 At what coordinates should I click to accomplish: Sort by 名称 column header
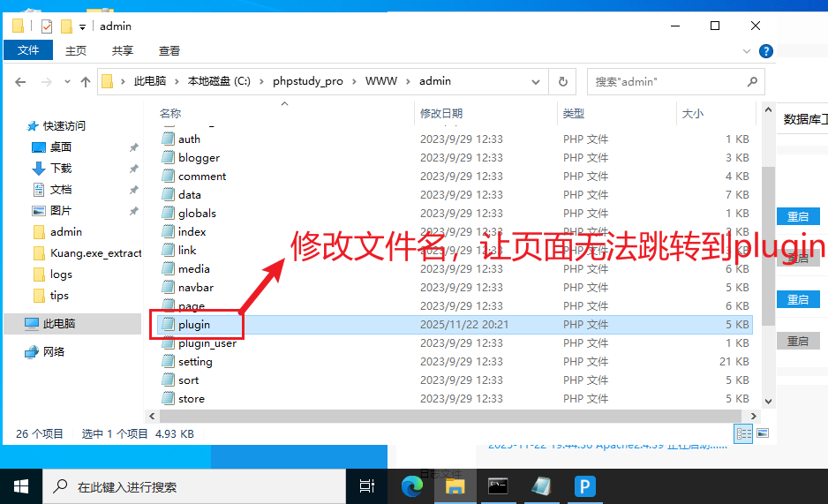coord(170,114)
